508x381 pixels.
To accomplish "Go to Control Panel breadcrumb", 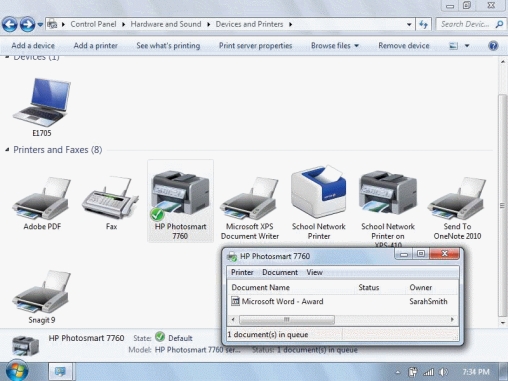I will (93, 24).
